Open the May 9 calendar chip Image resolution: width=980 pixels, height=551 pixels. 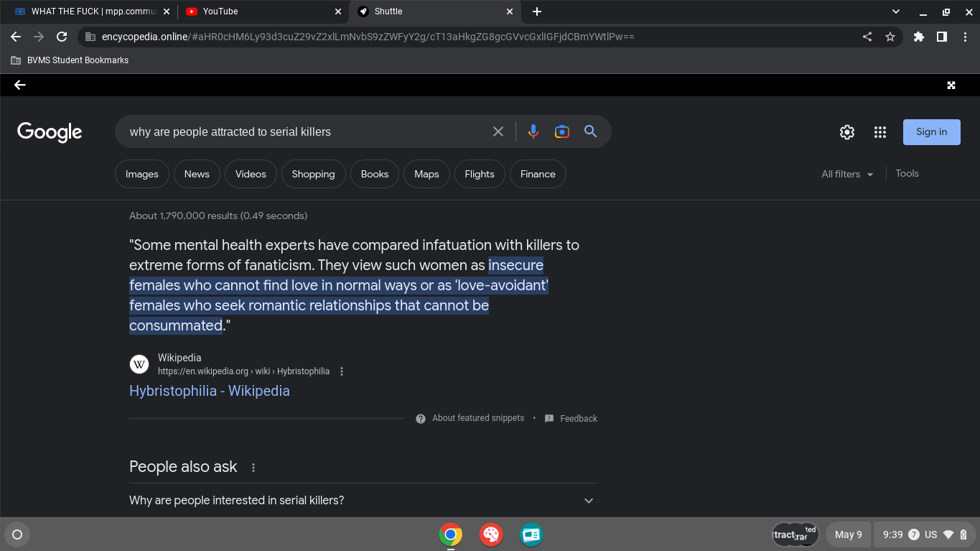tap(848, 534)
